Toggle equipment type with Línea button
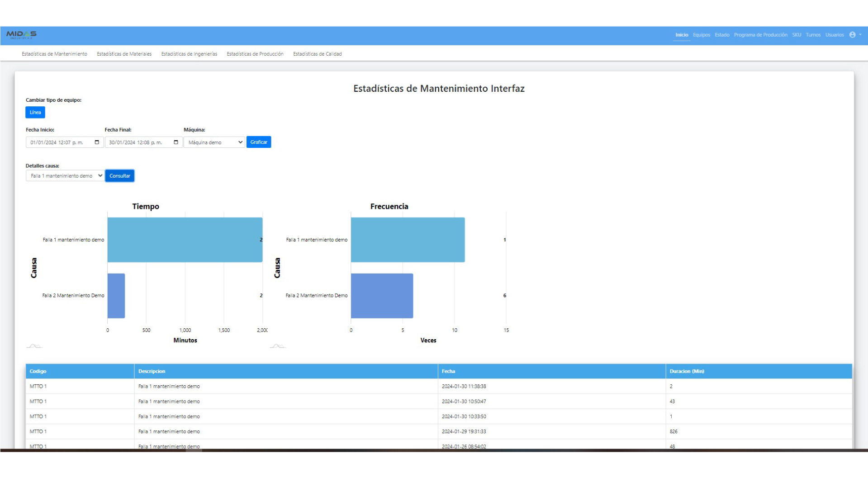 [35, 112]
